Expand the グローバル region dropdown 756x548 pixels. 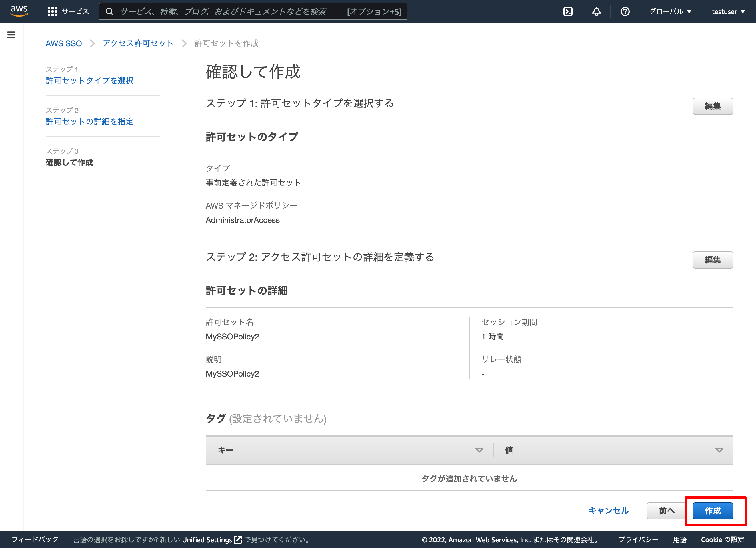pos(670,12)
